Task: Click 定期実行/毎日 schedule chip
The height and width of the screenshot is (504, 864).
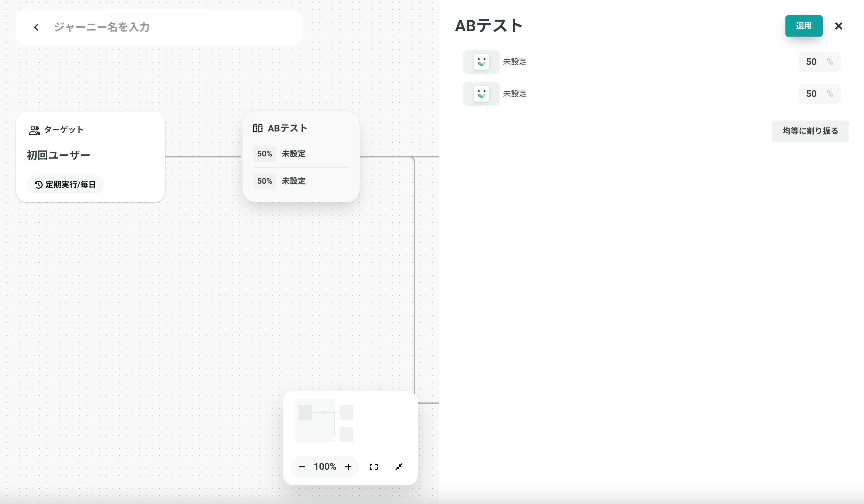Action: pyautogui.click(x=66, y=185)
